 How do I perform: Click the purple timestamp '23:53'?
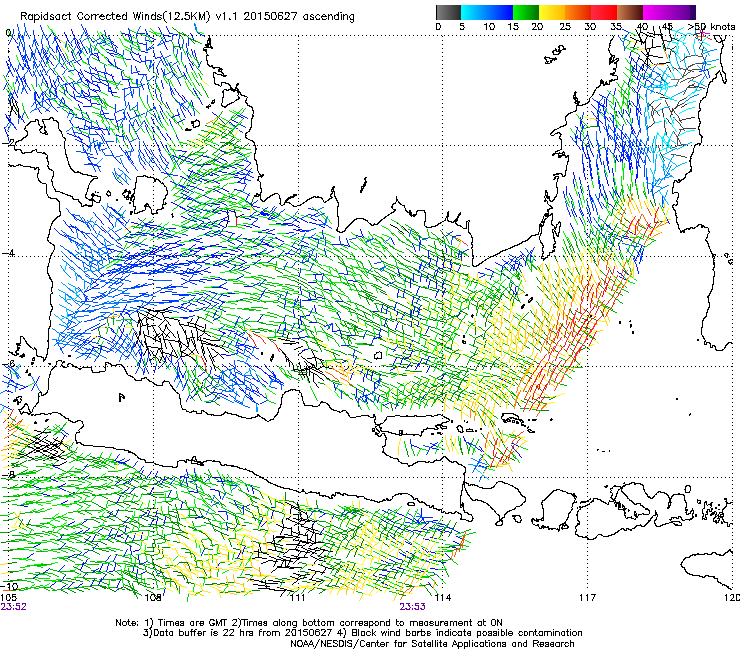click(x=412, y=607)
